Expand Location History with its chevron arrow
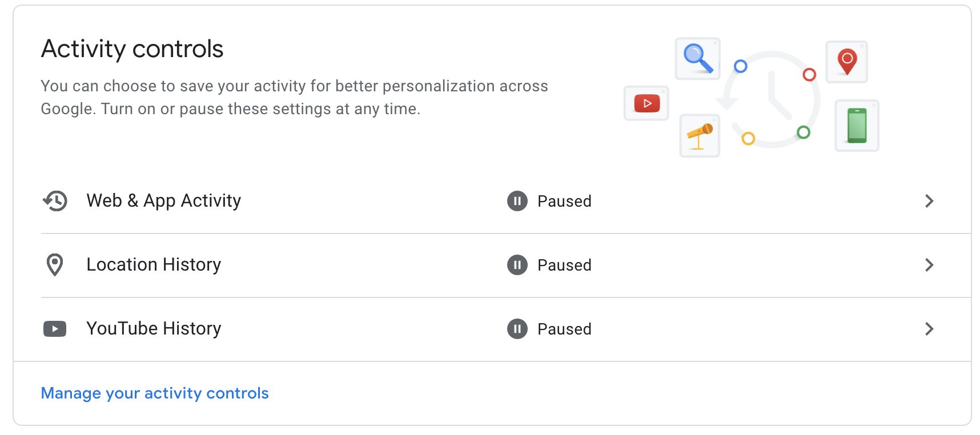 click(929, 265)
